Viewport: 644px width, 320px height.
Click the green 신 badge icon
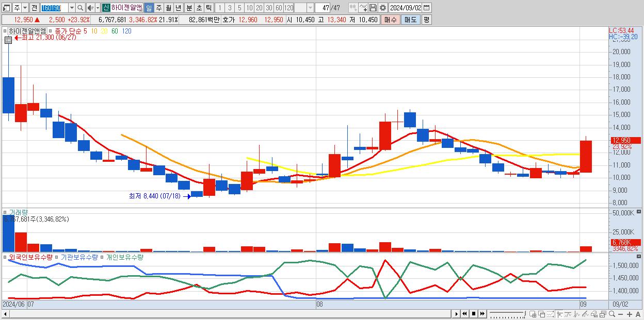tap(106, 8)
